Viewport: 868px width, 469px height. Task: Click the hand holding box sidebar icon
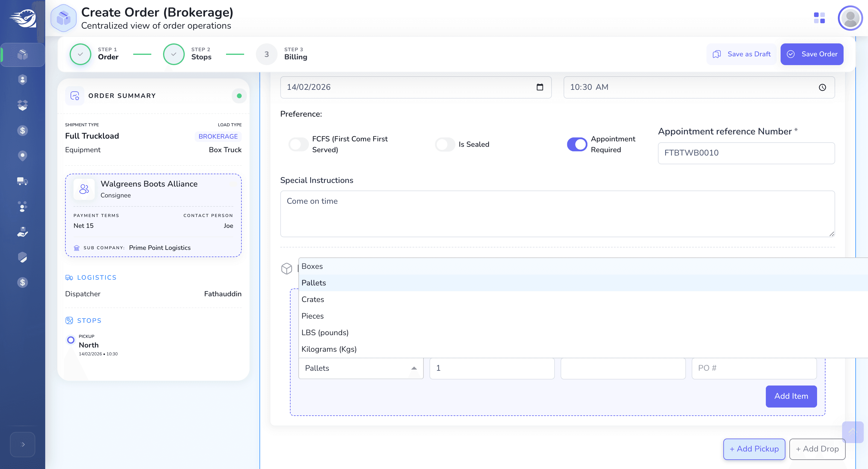(x=23, y=232)
